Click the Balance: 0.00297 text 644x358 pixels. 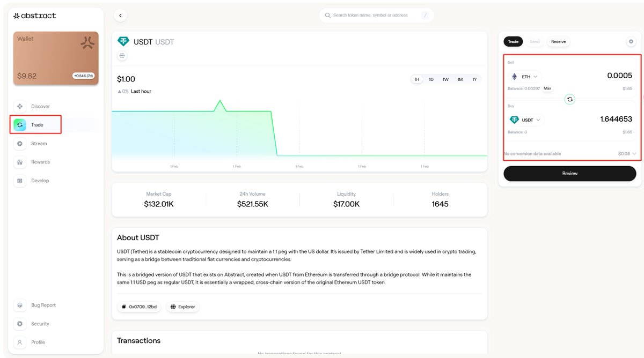pos(524,88)
